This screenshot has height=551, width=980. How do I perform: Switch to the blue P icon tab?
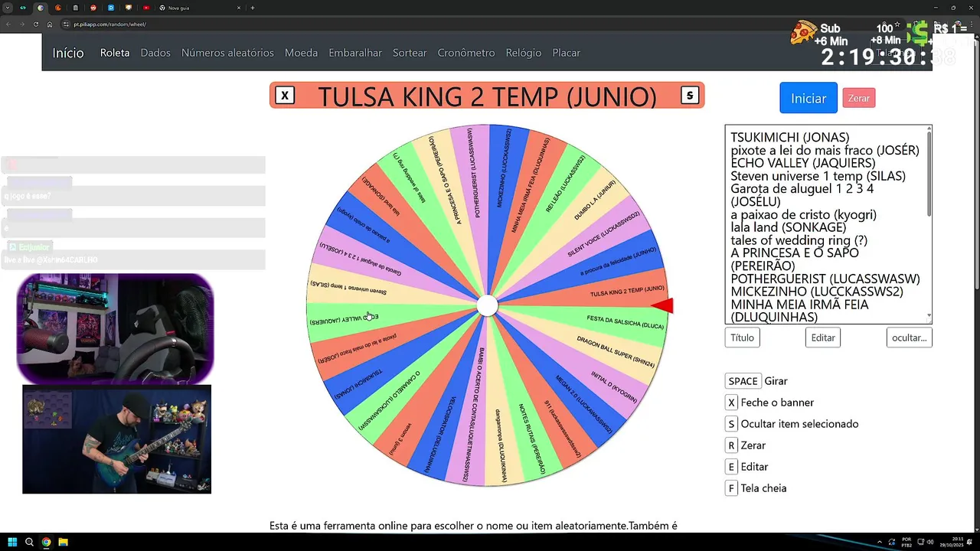(111, 8)
